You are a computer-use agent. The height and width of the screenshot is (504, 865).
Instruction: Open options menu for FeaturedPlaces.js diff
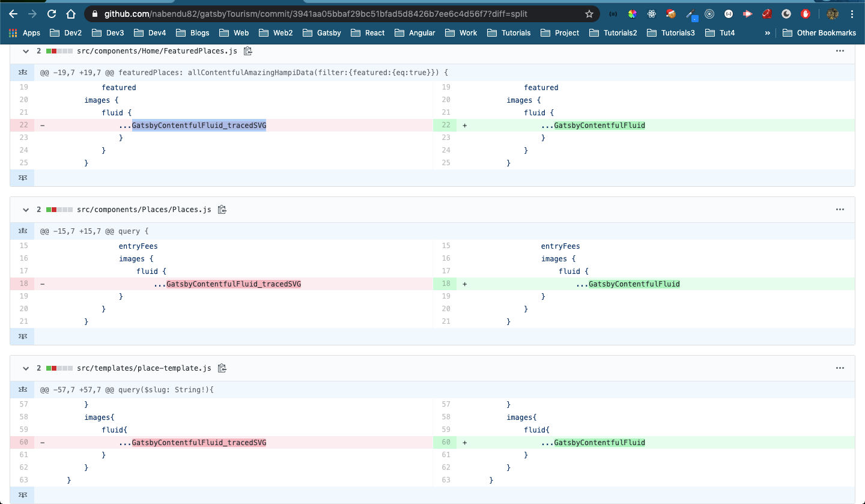[840, 51]
